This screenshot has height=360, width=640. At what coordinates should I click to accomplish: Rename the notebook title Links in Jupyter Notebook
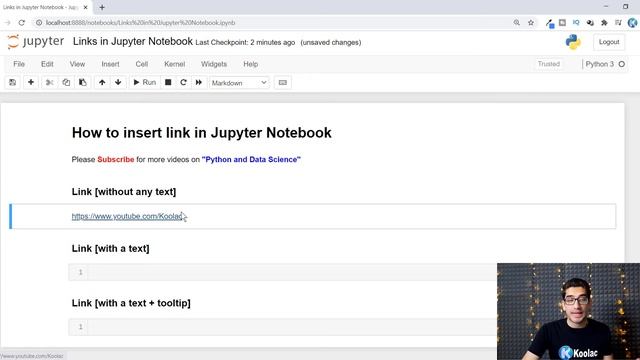(133, 41)
